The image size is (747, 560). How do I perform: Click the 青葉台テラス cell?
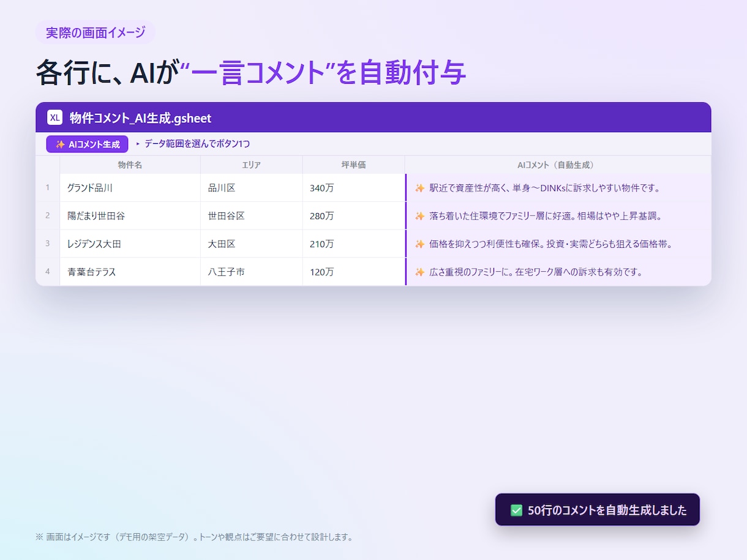[x=130, y=272]
